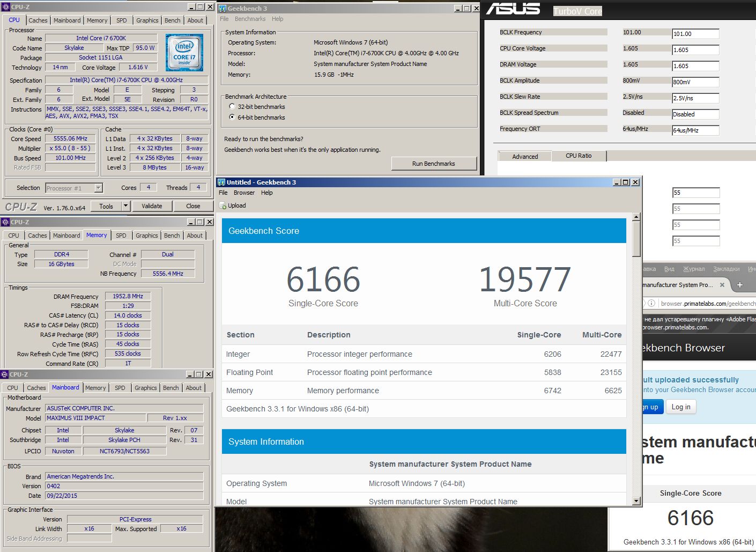
Task: Click the MAXIMUS VIII IMPACT model field
Action: [x=95, y=418]
